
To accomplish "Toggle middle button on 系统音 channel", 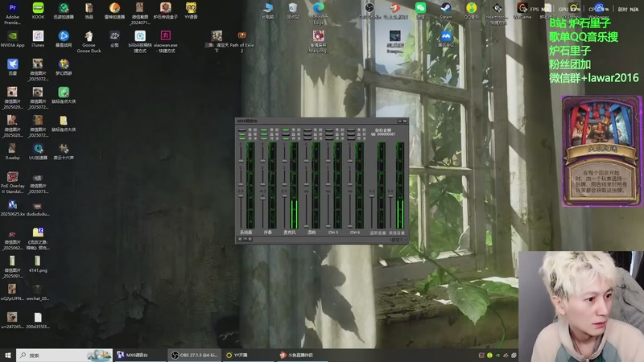I will click(x=242, y=134).
